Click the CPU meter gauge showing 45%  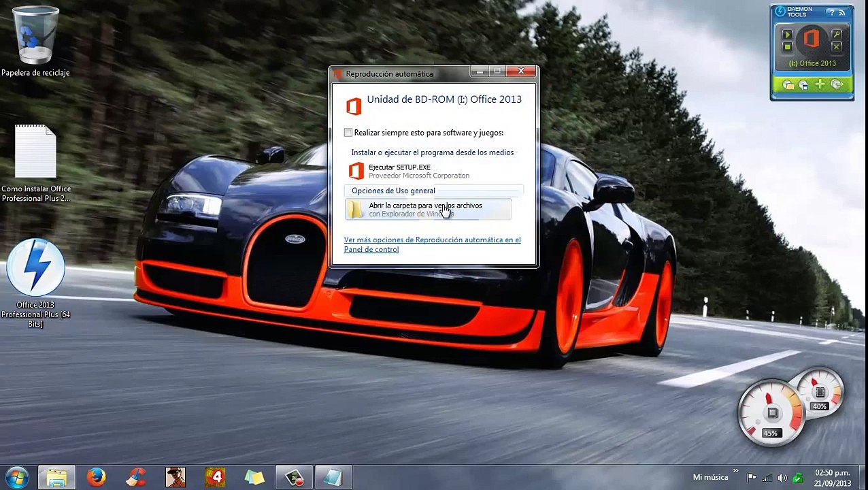(771, 412)
